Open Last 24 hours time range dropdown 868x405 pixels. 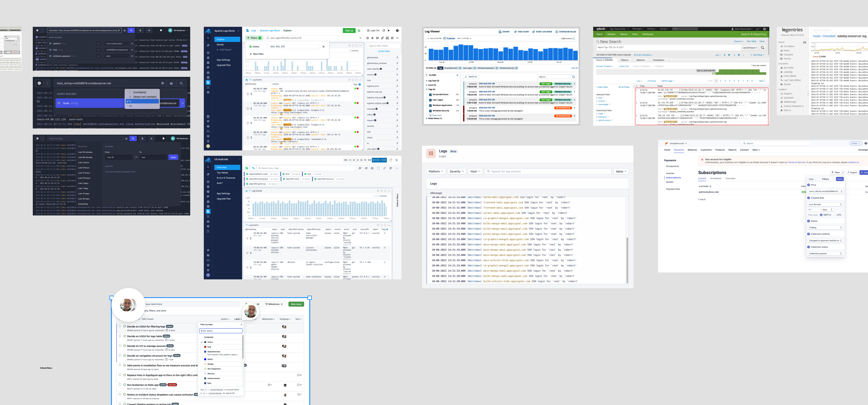(x=750, y=48)
